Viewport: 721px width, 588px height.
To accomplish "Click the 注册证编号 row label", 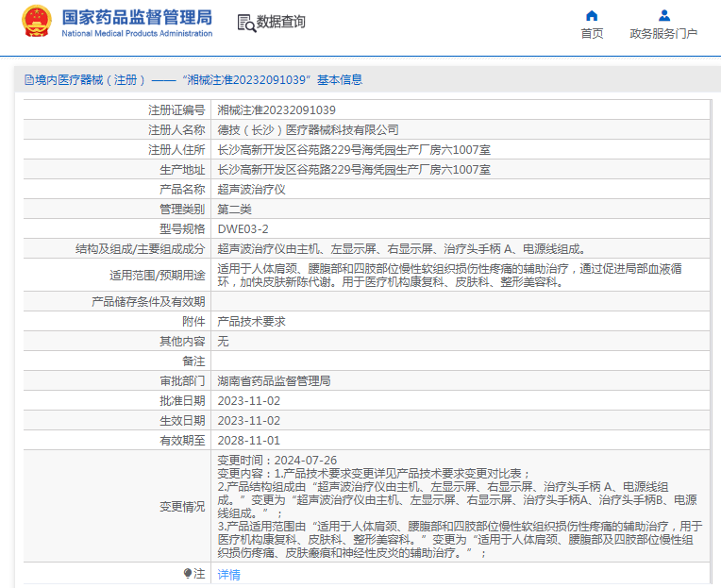I will click(176, 110).
